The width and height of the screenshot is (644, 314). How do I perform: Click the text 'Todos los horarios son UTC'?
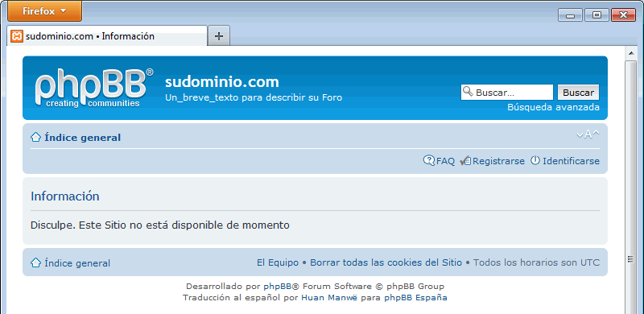536,262
